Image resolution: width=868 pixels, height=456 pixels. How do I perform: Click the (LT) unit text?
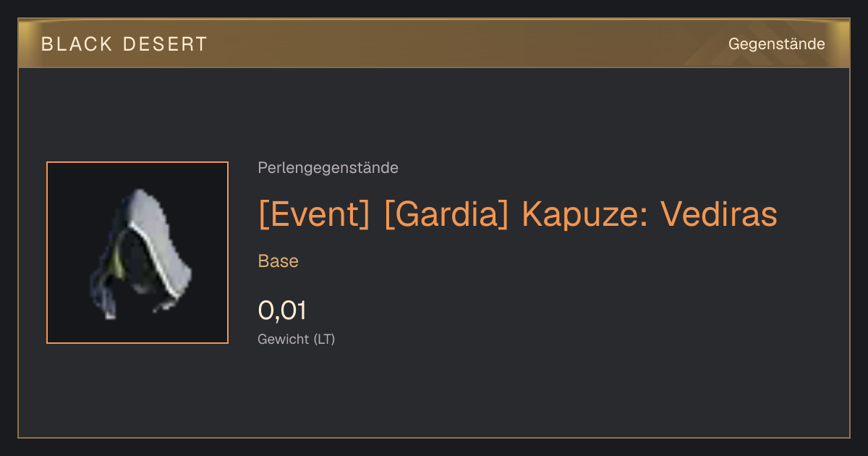pyautogui.click(x=324, y=339)
